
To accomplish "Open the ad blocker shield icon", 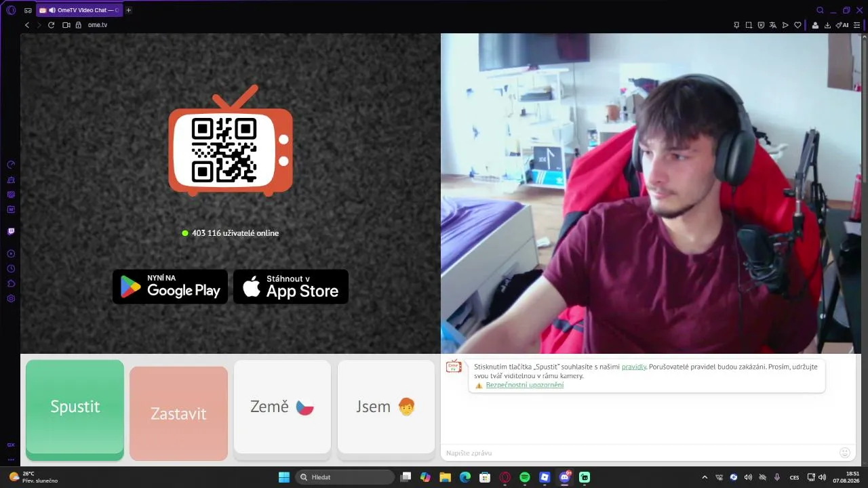I will [761, 25].
